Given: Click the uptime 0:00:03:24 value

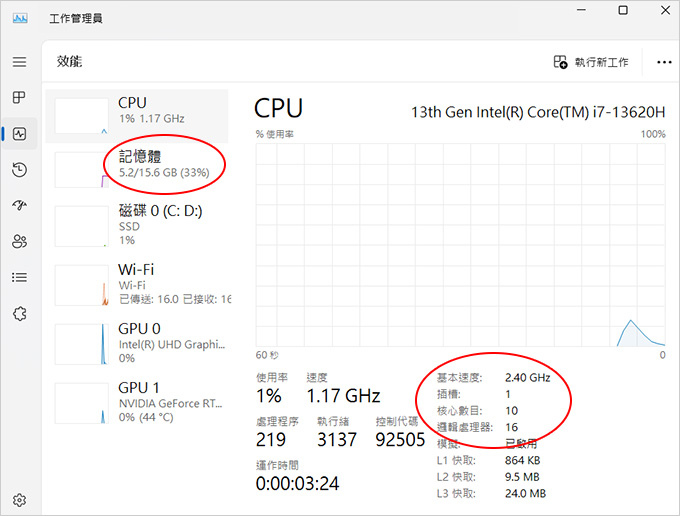Looking at the screenshot, I should pyautogui.click(x=298, y=483).
